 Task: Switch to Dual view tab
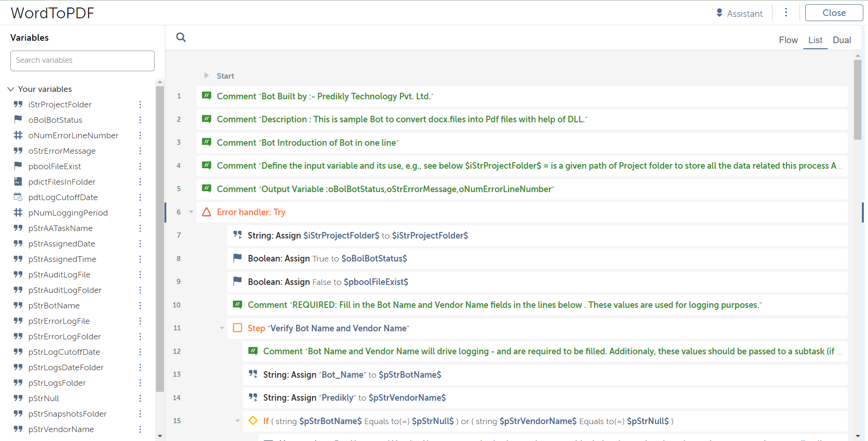(841, 40)
